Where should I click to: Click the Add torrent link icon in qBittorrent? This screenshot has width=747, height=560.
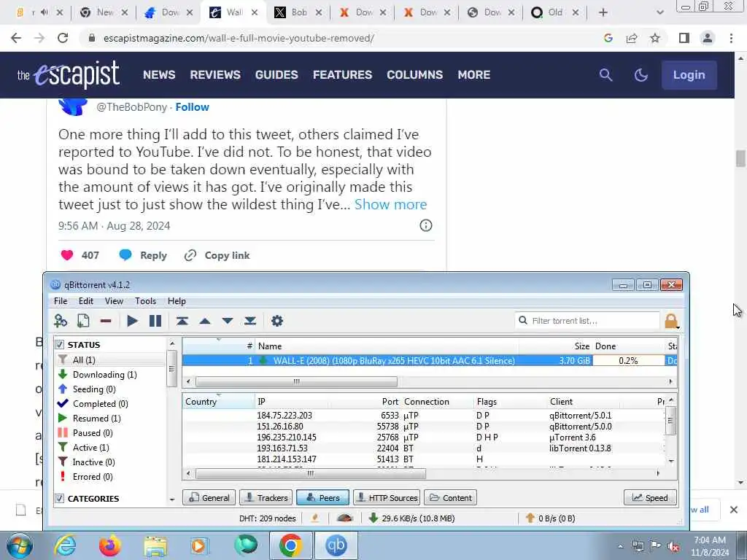coord(61,321)
